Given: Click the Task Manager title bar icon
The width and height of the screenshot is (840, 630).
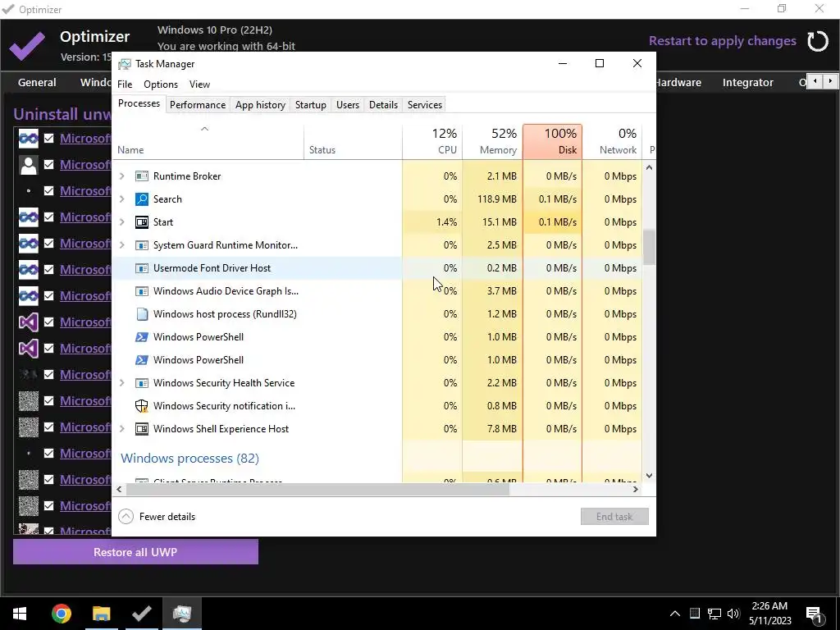Looking at the screenshot, I should [x=125, y=64].
